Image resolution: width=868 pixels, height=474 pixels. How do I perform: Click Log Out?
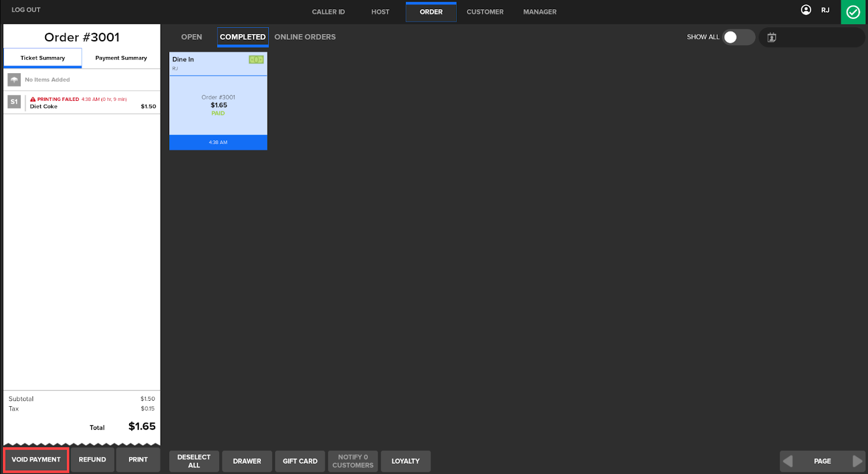tap(26, 10)
